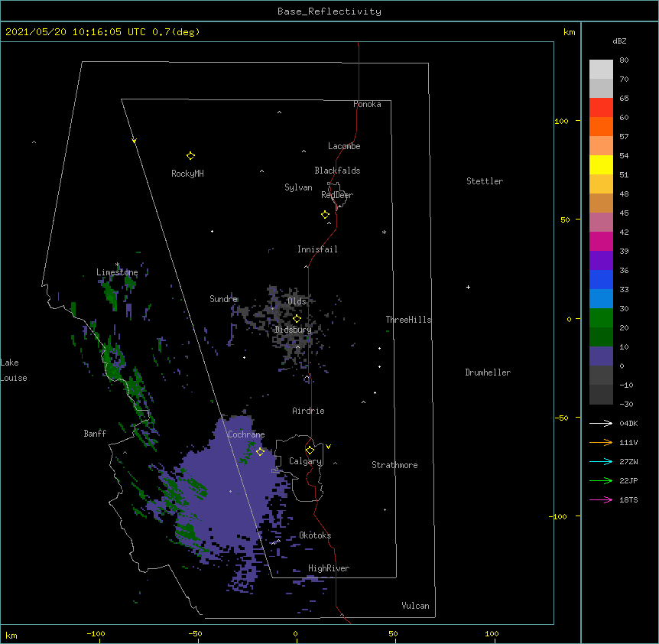659x644 pixels.
Task: Click the Limestone label
Action: click(117, 272)
